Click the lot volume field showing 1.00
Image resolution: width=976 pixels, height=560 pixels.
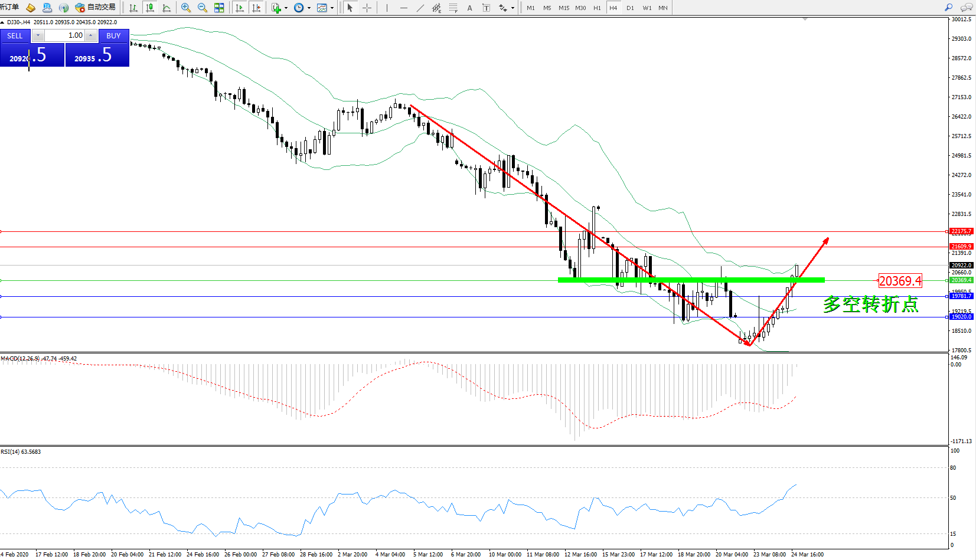[x=65, y=35]
